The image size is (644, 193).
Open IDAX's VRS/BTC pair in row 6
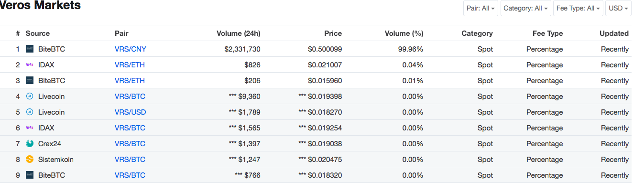tap(130, 128)
